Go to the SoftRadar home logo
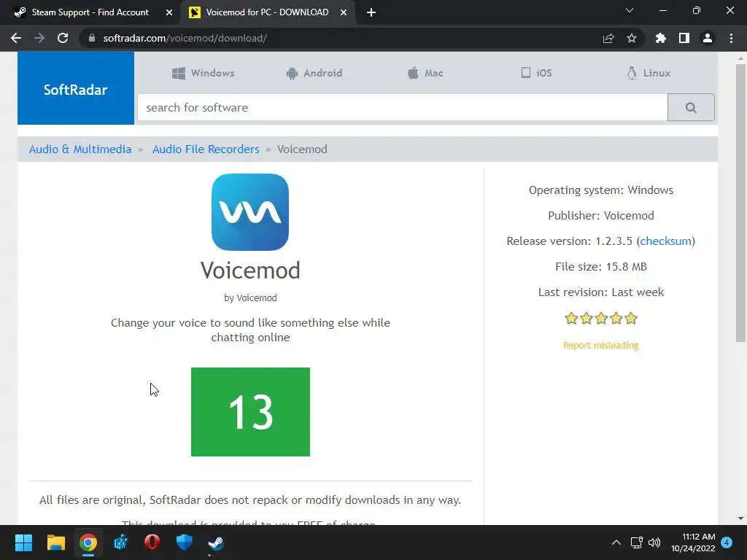 (76, 88)
